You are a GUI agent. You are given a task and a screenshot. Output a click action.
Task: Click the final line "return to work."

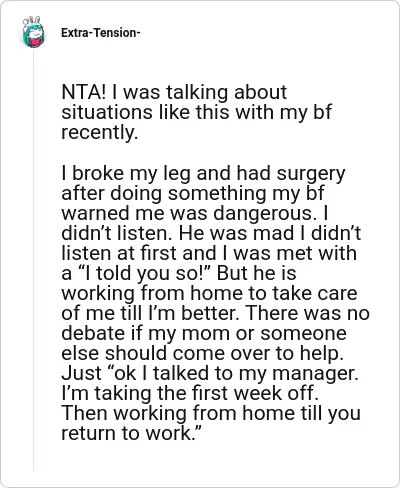[132, 433]
